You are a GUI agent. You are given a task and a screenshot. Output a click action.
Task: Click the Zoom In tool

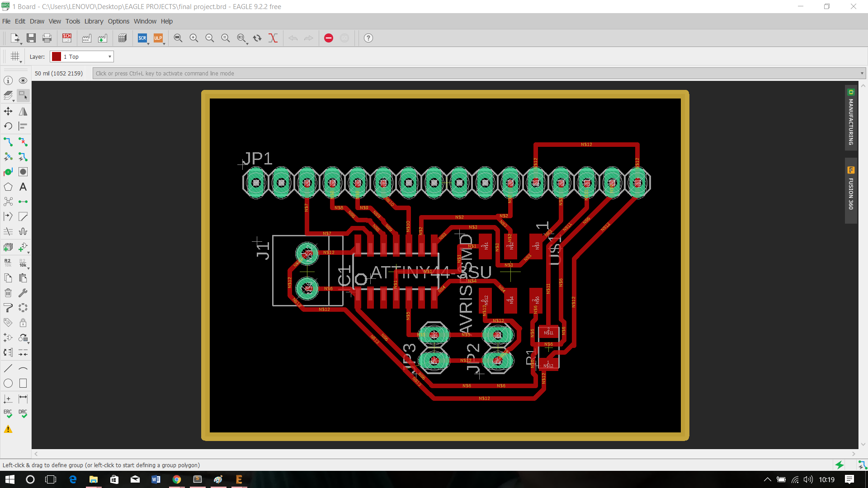click(193, 38)
